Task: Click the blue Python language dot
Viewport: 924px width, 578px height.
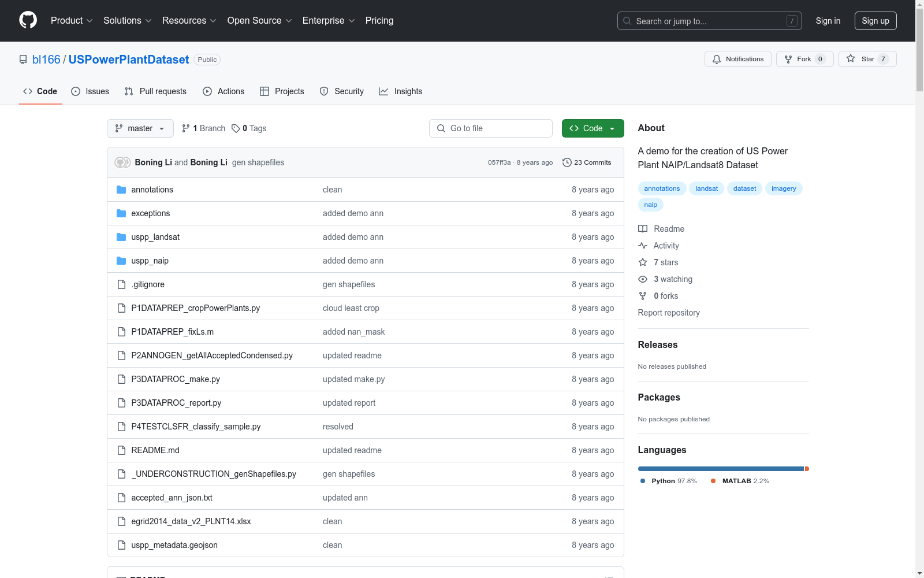Action: (x=643, y=481)
